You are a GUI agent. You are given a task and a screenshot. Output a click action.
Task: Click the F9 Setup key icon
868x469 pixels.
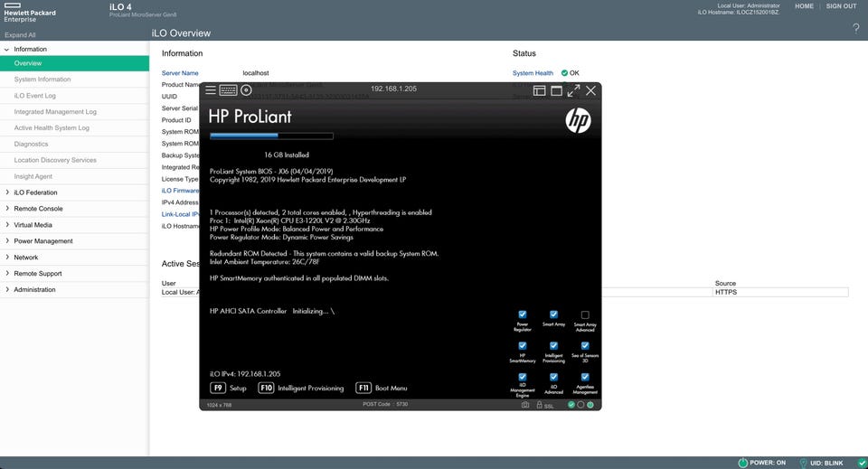[x=218, y=388]
